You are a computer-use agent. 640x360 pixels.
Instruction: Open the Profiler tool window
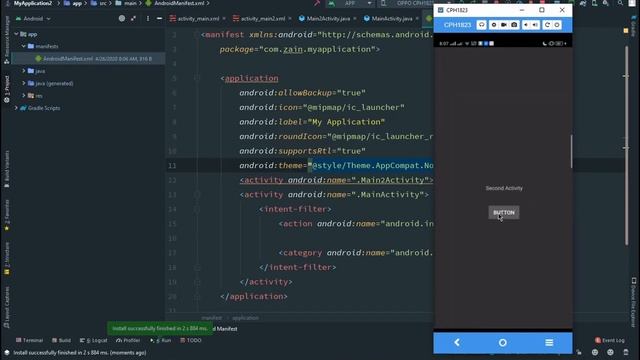tap(128, 340)
